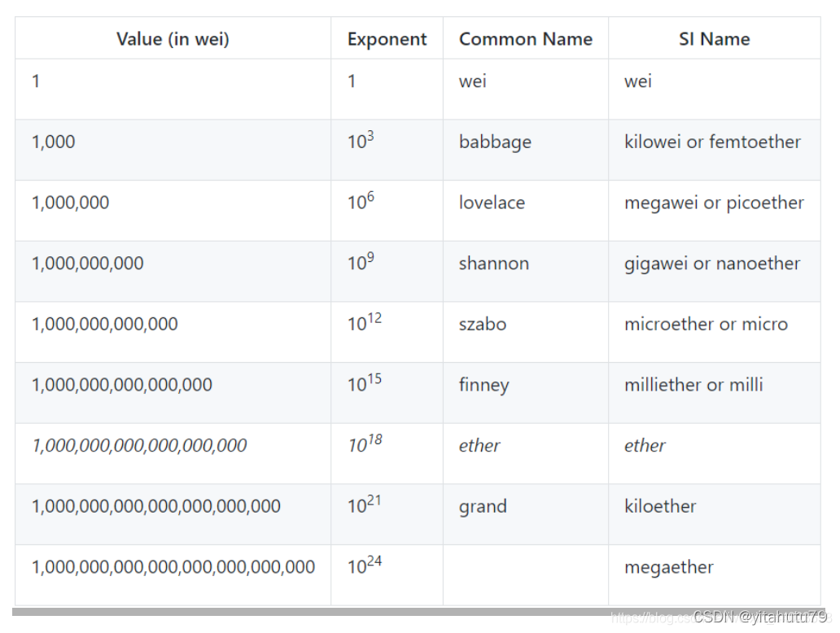
Task: Click the exponent cell 10^3
Action: coord(361,140)
